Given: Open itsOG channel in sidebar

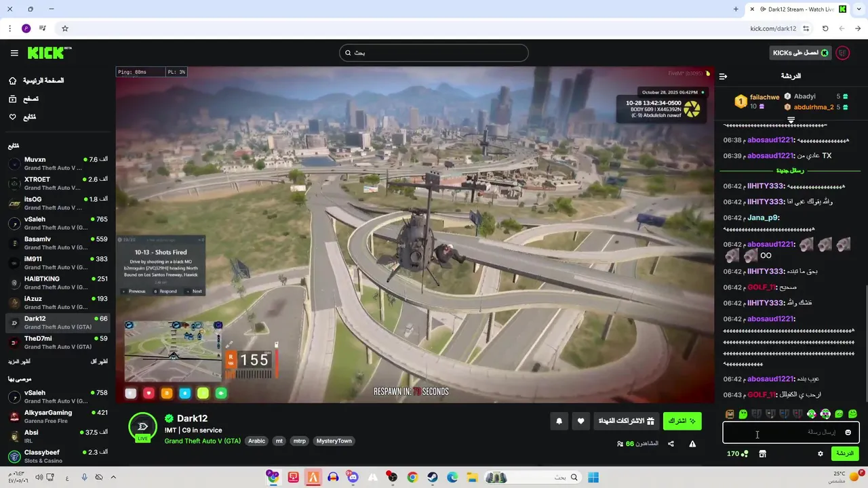Looking at the screenshot, I should tap(58, 203).
